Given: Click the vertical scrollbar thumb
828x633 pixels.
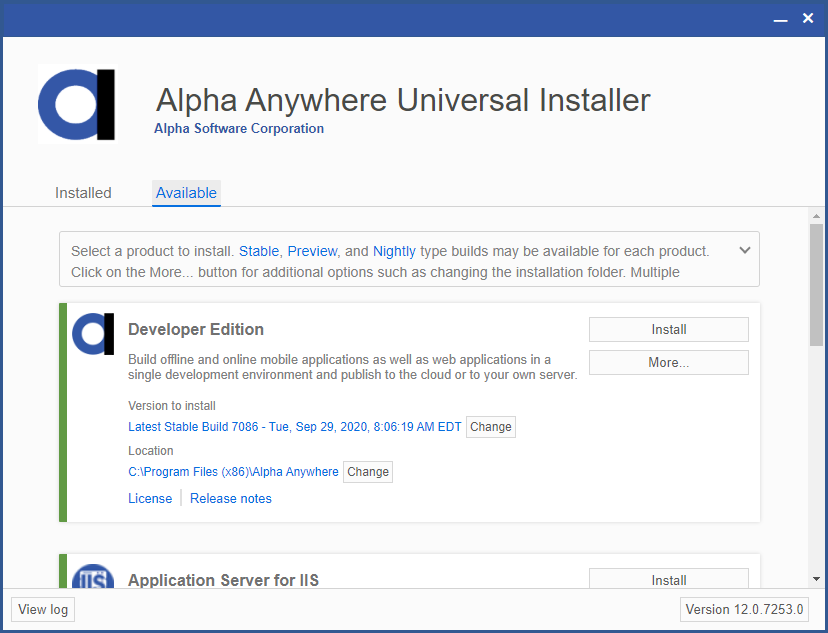Looking at the screenshot, I should 816,285.
